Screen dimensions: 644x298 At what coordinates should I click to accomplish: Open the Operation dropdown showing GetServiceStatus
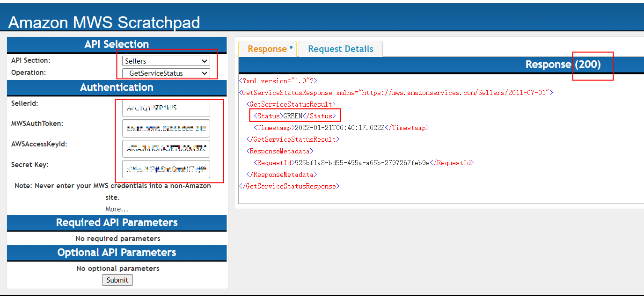tap(166, 73)
